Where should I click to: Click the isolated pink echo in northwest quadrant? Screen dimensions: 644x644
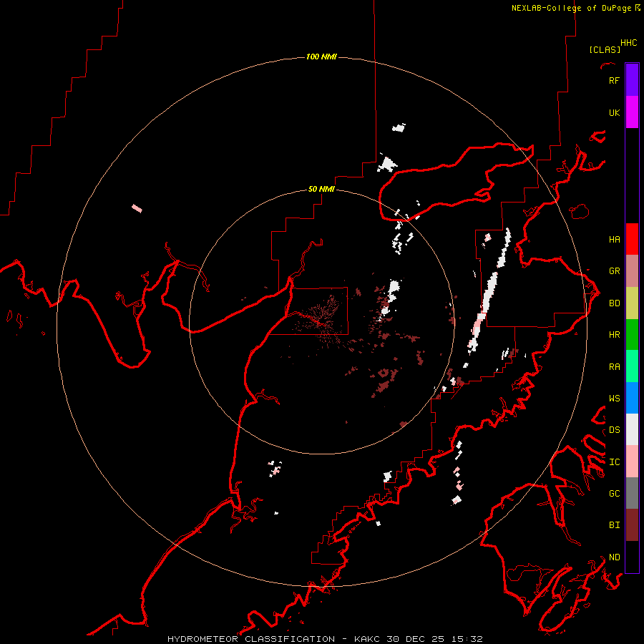137,209
